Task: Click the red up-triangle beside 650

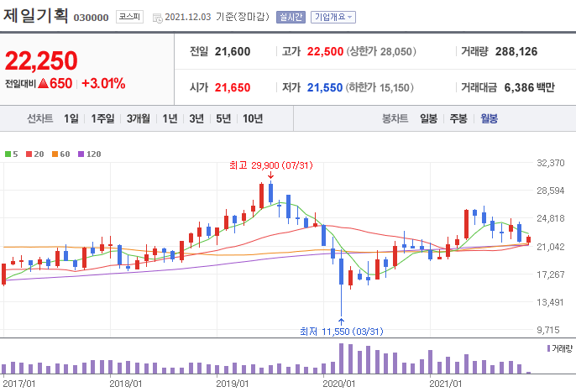Action: tap(43, 83)
